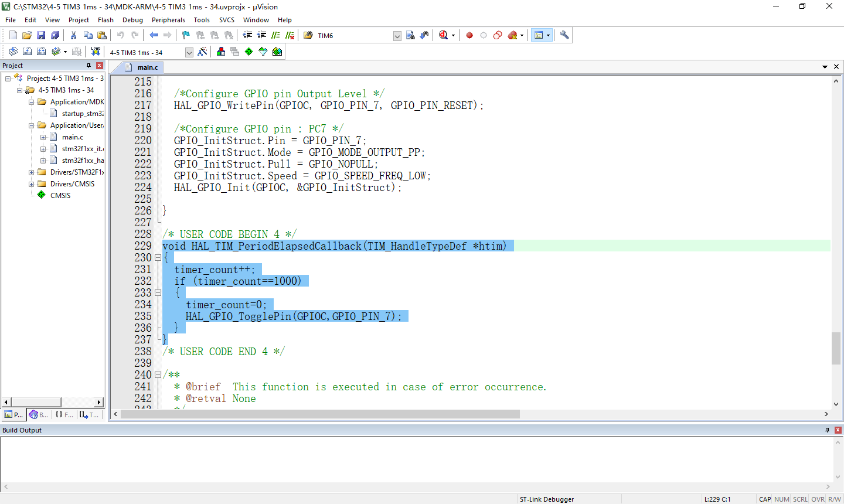Select stm32f1xx_it.c in project tree
The height and width of the screenshot is (504, 844).
pos(82,149)
